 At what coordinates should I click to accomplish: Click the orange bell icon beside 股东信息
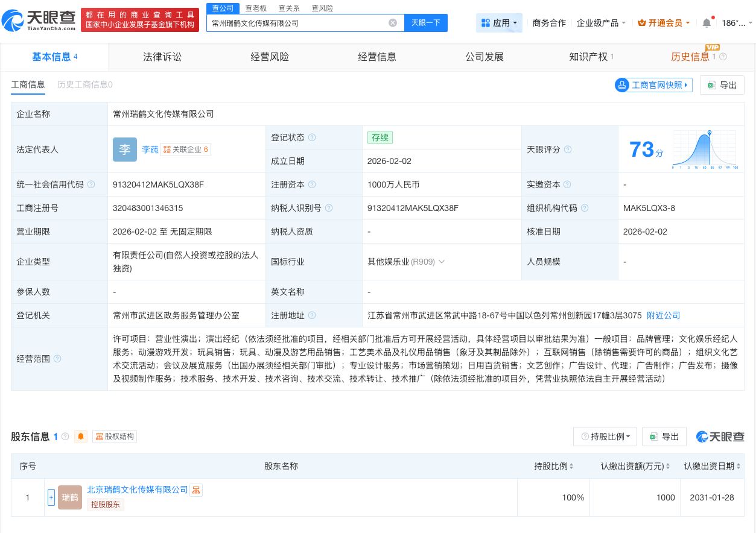81,436
